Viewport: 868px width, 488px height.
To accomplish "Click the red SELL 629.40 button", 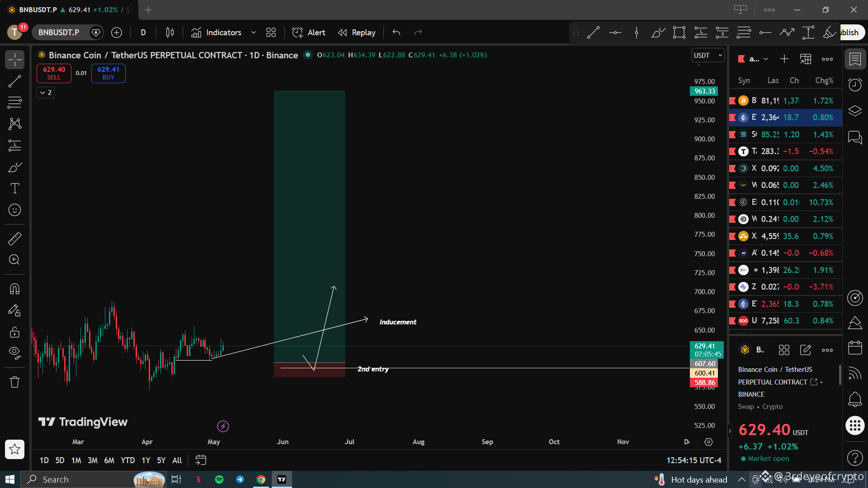I will click(x=54, y=73).
